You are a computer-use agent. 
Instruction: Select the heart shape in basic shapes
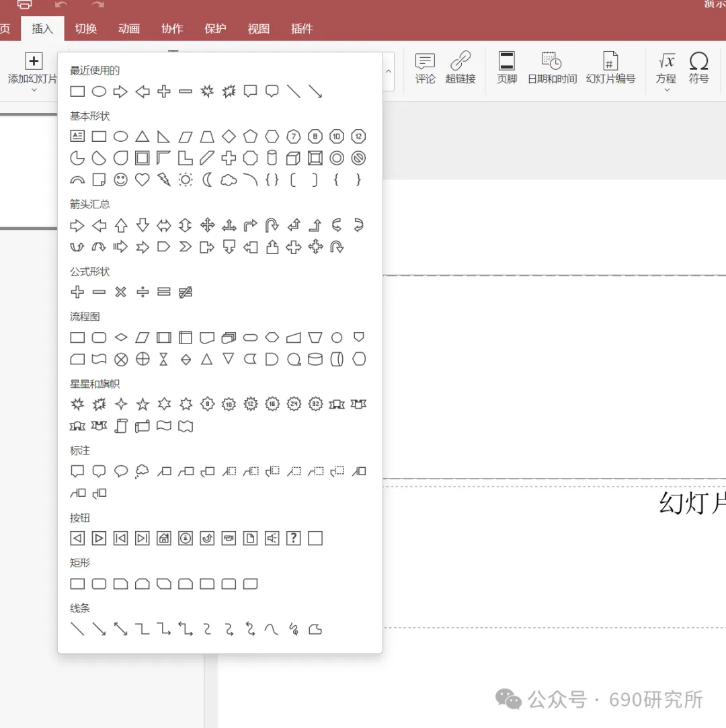tap(142, 179)
